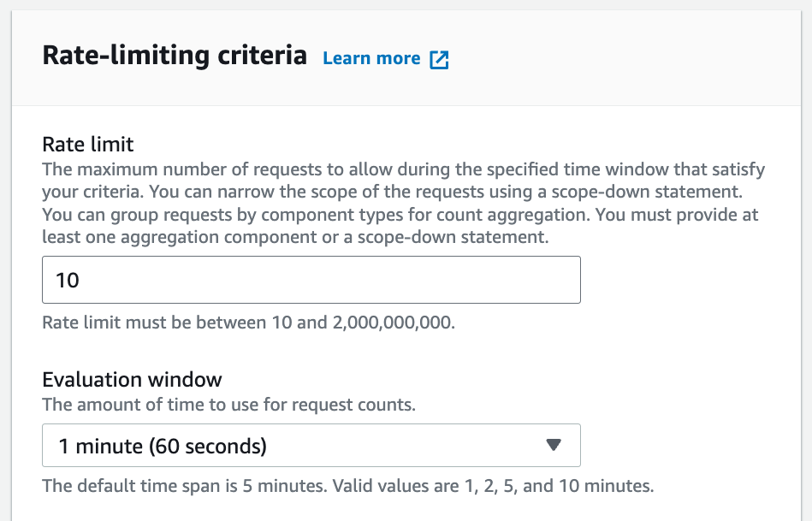Image resolution: width=812 pixels, height=521 pixels.
Task: Click the Rate-limiting criteria heading
Action: (x=175, y=55)
